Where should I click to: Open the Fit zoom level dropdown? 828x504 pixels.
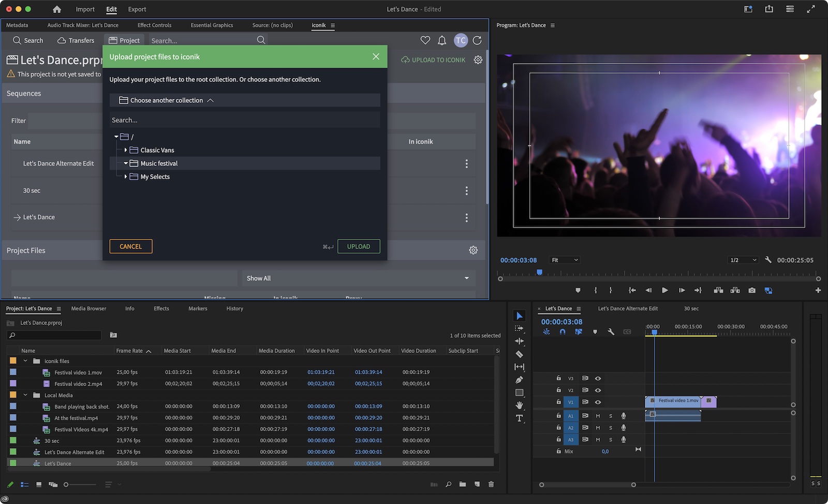pos(564,260)
